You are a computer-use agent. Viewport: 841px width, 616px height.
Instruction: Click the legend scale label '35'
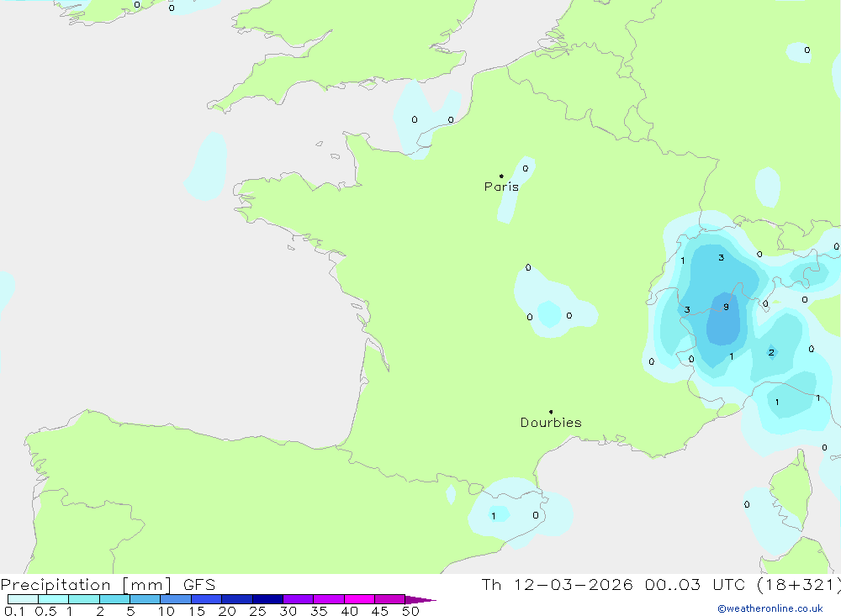(x=319, y=611)
